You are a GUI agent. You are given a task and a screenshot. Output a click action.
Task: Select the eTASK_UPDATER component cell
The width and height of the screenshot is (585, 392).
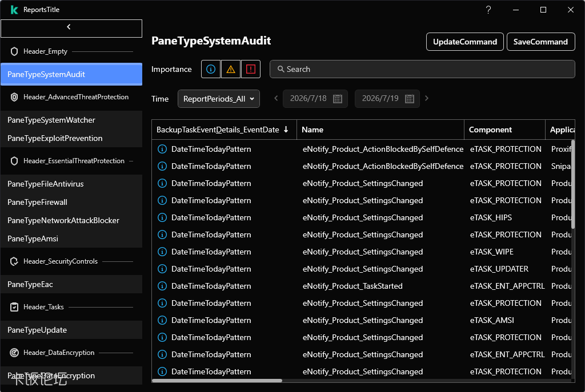[499, 269]
